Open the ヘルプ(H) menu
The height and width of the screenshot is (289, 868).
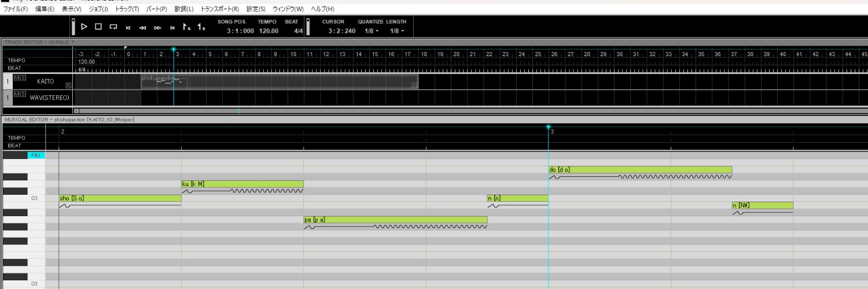point(322,9)
